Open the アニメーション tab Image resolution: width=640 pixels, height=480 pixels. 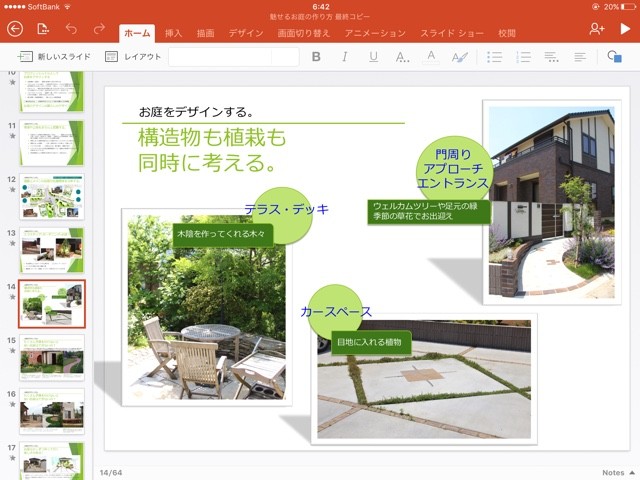pos(375,33)
